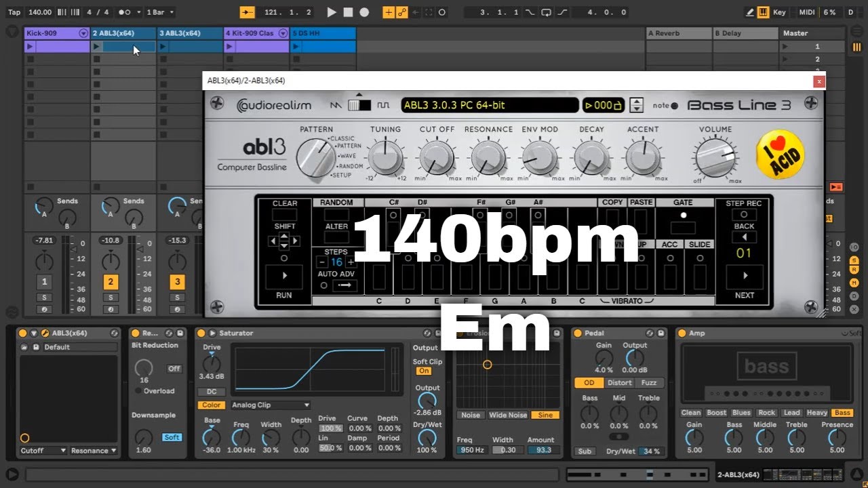Solo track 1 with S button

pos(44,298)
